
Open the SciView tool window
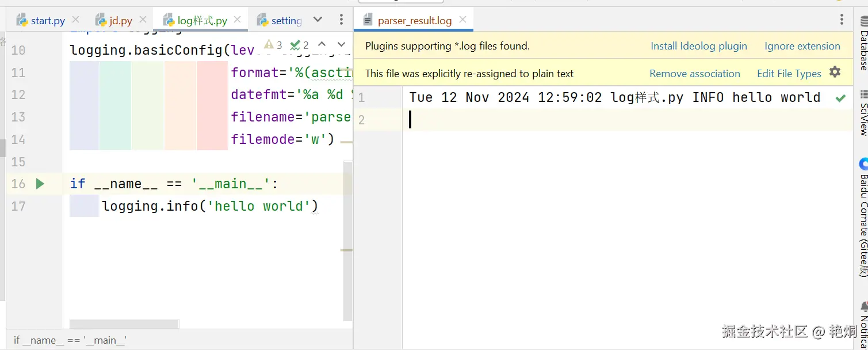[x=863, y=113]
